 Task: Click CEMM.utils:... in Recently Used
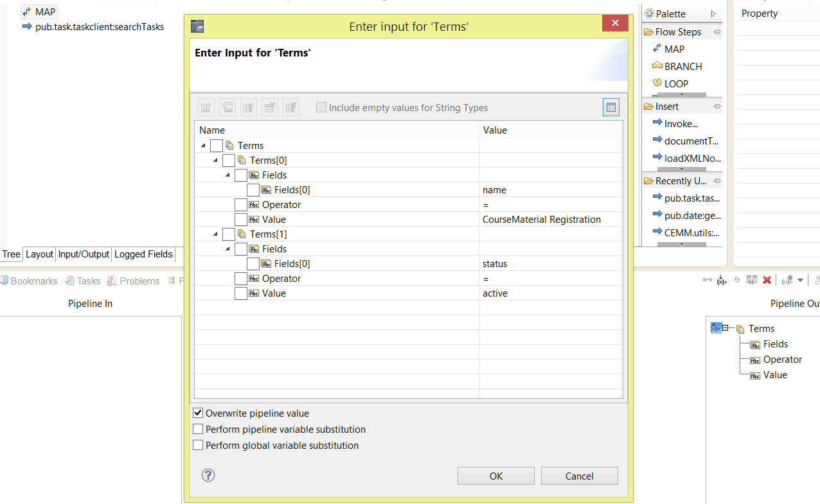[x=686, y=232]
